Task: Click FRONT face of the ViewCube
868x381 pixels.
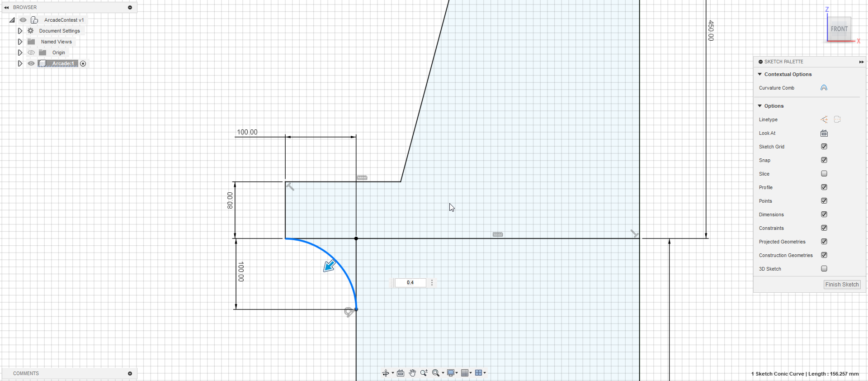Action: 839,29
